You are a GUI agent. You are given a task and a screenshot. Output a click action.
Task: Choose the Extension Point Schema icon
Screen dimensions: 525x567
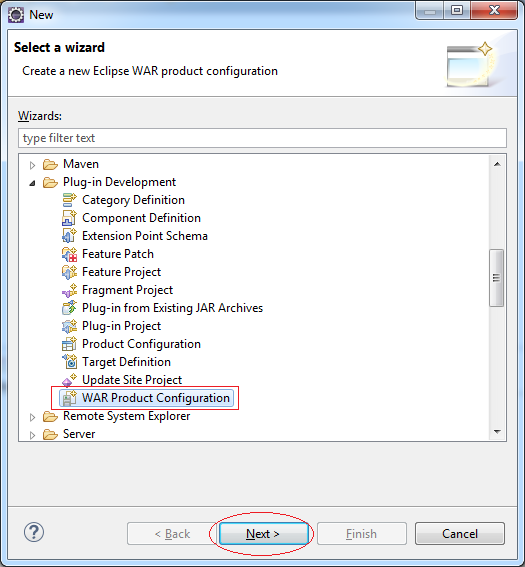69,236
